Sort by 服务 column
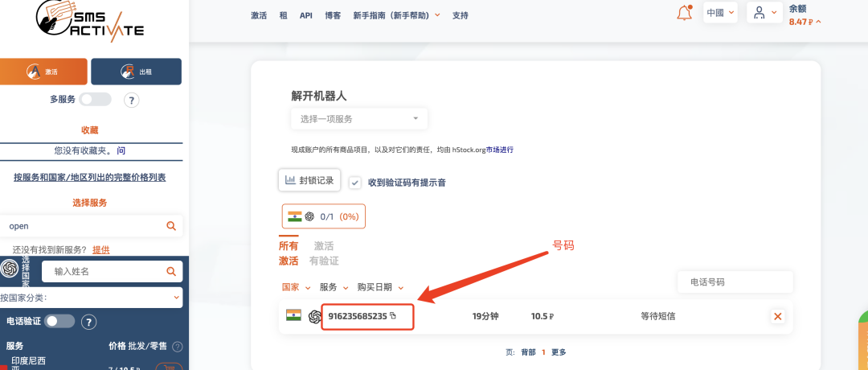The width and height of the screenshot is (868, 370). pos(334,287)
